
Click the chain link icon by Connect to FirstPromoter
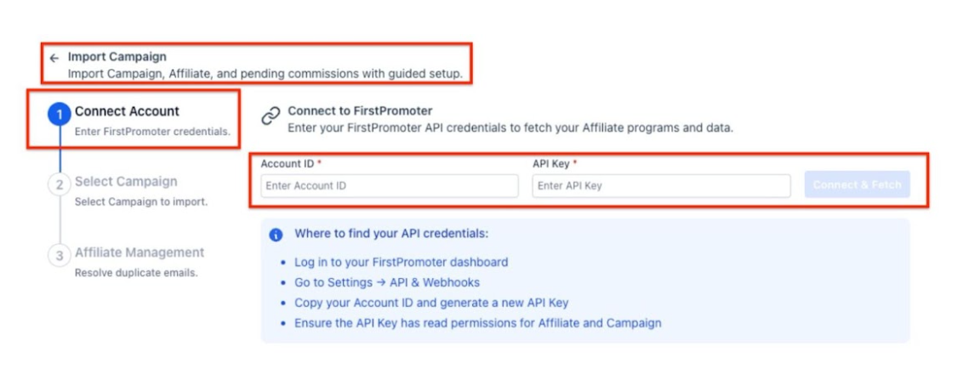click(x=271, y=116)
